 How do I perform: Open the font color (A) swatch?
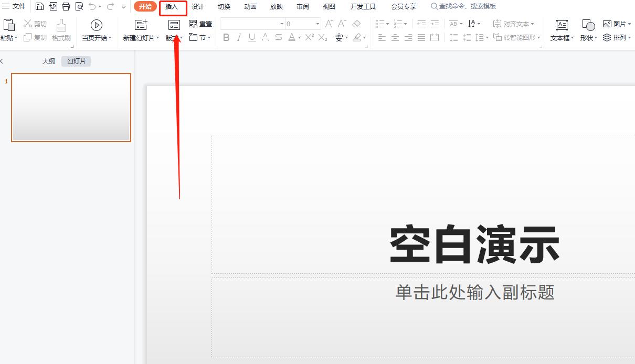tap(293, 37)
